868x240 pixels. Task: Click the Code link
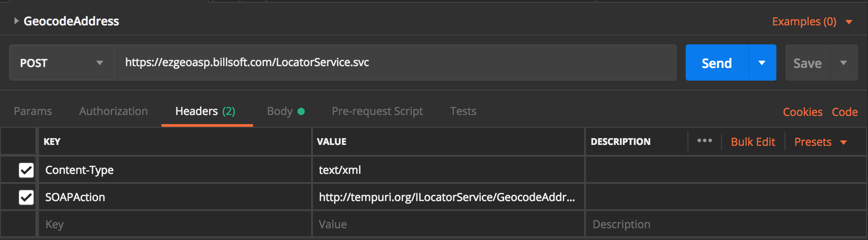tap(844, 112)
